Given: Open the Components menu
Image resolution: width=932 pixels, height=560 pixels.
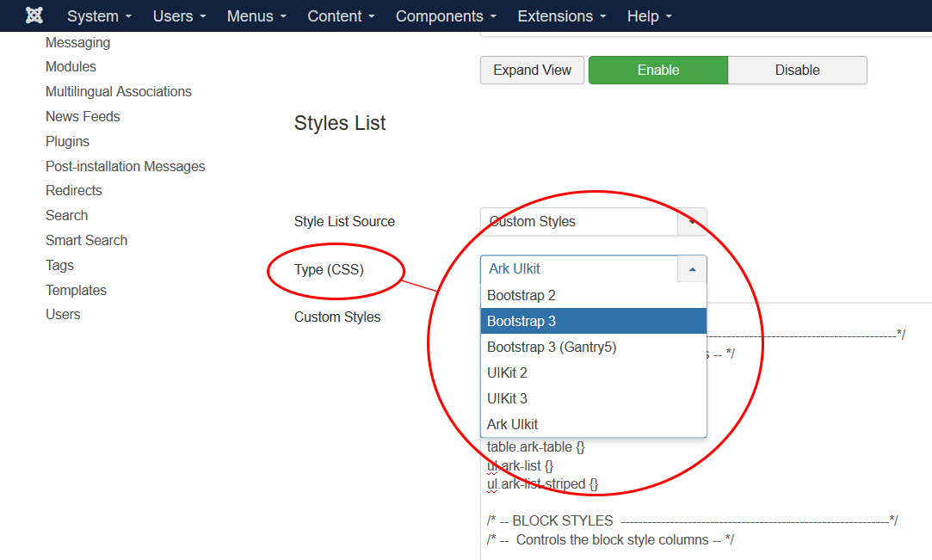Looking at the screenshot, I should click(x=446, y=16).
